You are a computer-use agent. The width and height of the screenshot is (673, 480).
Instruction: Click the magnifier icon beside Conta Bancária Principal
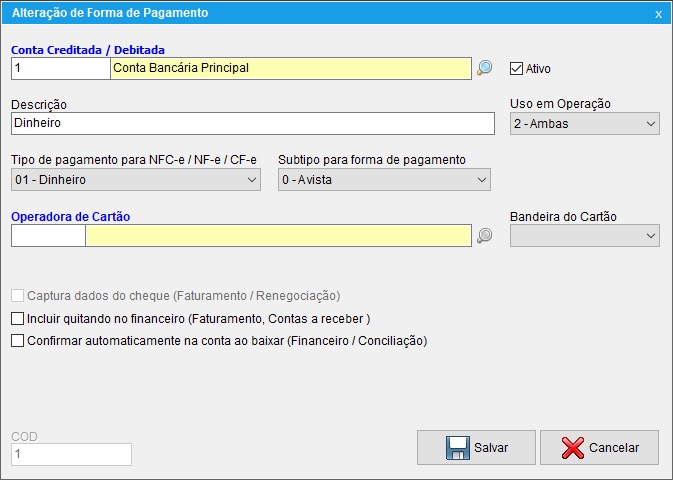[x=485, y=68]
